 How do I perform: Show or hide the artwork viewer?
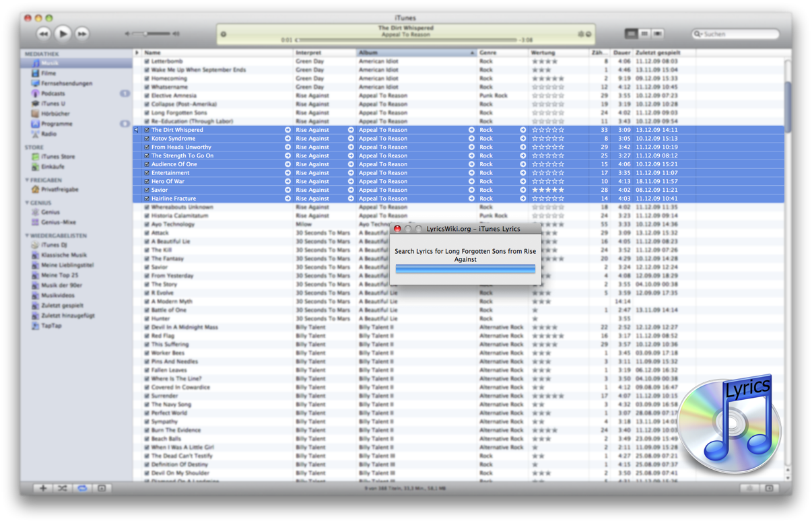102,488
